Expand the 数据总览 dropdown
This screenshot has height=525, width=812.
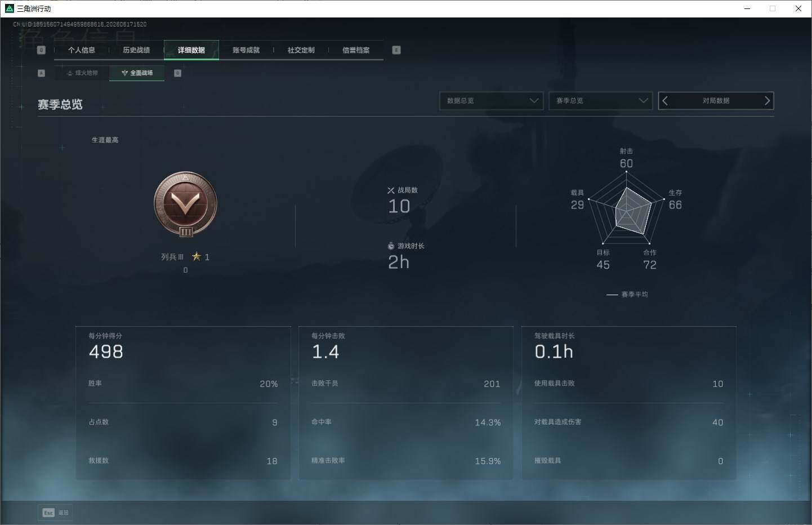(x=492, y=101)
